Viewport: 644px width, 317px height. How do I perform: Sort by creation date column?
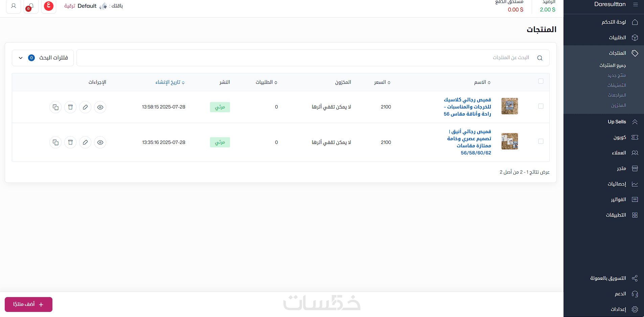[170, 82]
